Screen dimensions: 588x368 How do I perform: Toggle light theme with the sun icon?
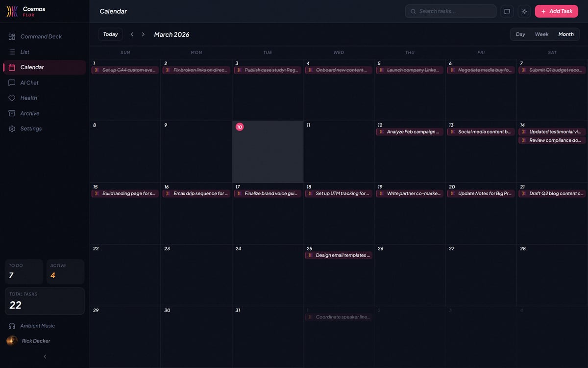coord(524,11)
